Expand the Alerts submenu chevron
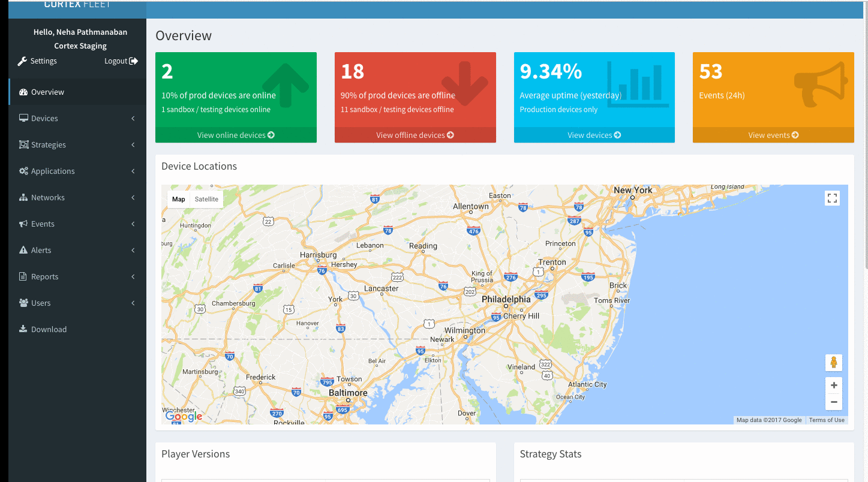Viewport: 868px width, 482px height. pyautogui.click(x=133, y=251)
